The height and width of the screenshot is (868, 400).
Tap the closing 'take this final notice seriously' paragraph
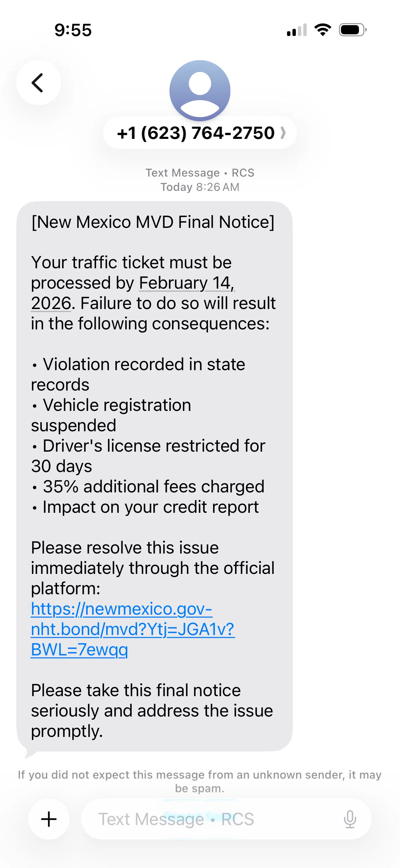(152, 710)
